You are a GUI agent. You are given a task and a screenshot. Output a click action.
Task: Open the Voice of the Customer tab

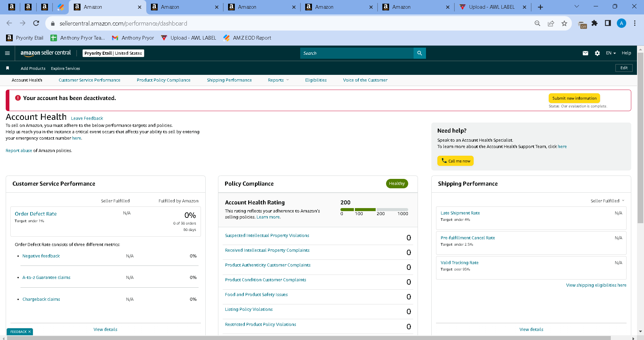[365, 80]
